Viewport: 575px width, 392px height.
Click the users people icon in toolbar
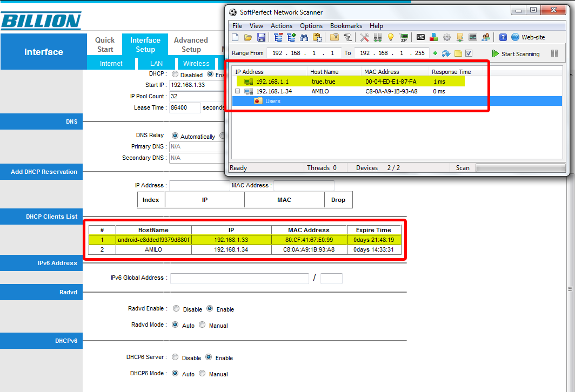486,37
